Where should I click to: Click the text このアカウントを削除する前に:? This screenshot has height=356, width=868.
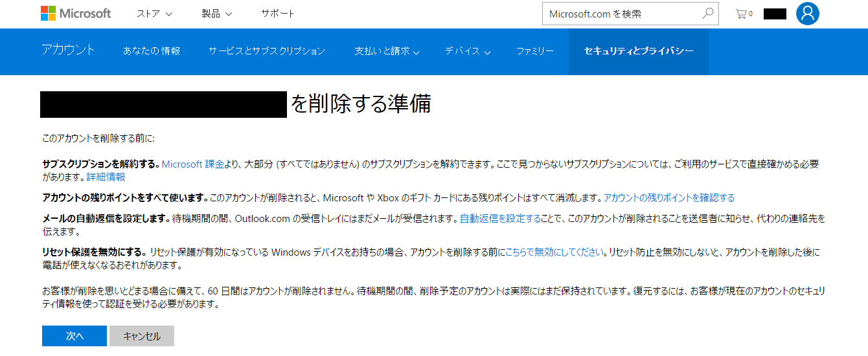[x=98, y=139]
